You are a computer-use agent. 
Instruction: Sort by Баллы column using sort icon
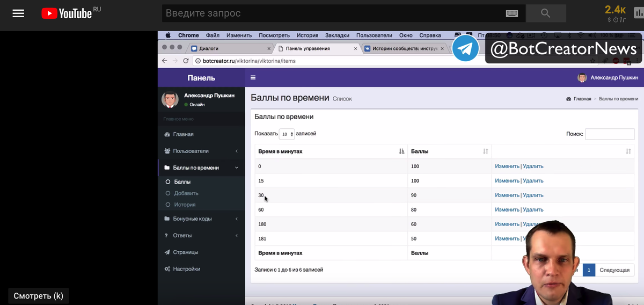pyautogui.click(x=486, y=151)
